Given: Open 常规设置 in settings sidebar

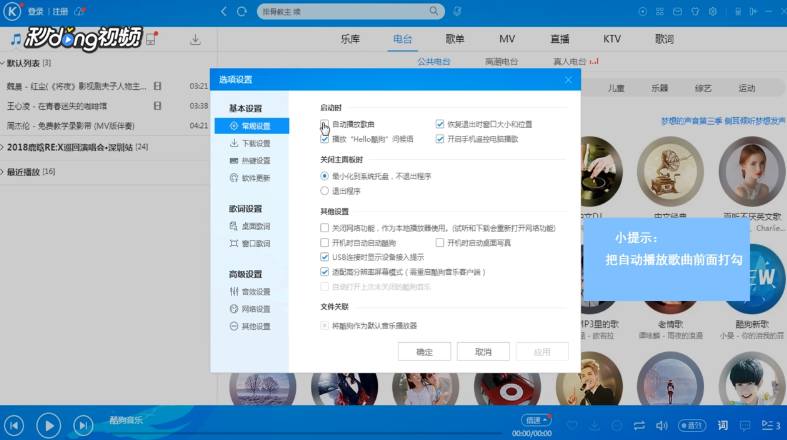Looking at the screenshot, I should point(251,126).
